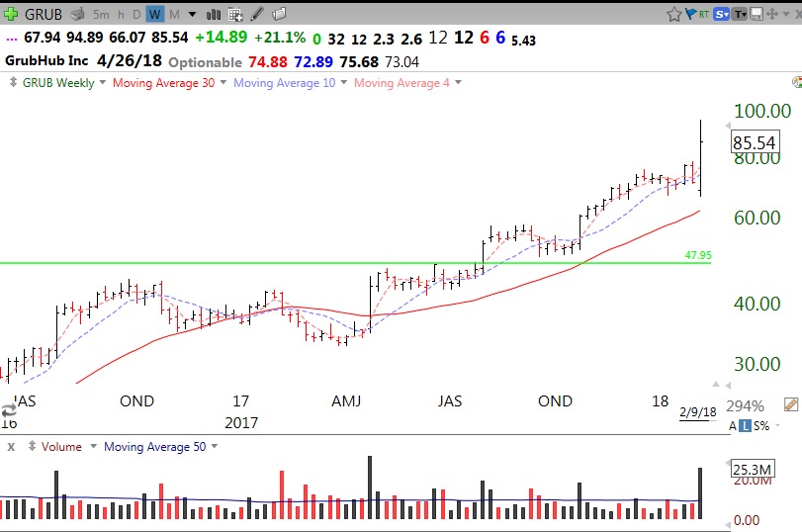Expand the Moving Average 10 dropdown arrow

(344, 82)
